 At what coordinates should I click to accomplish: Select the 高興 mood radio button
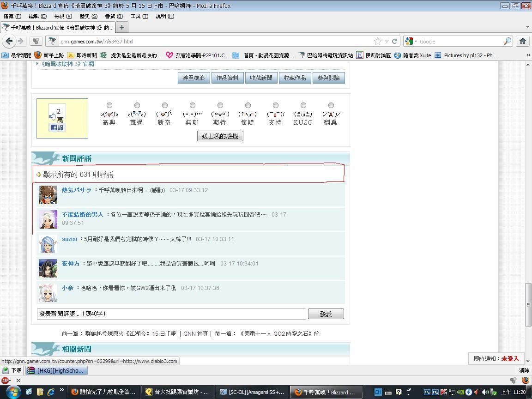point(109,105)
